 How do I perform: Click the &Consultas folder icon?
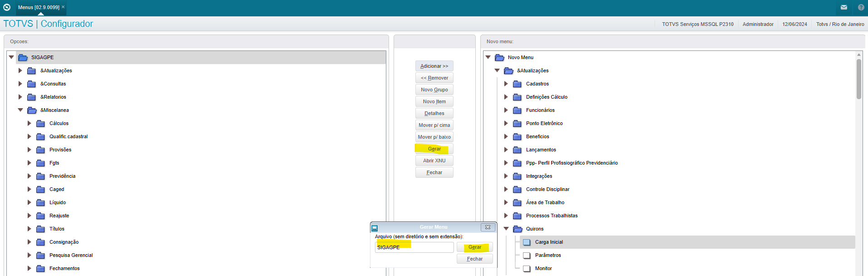31,84
